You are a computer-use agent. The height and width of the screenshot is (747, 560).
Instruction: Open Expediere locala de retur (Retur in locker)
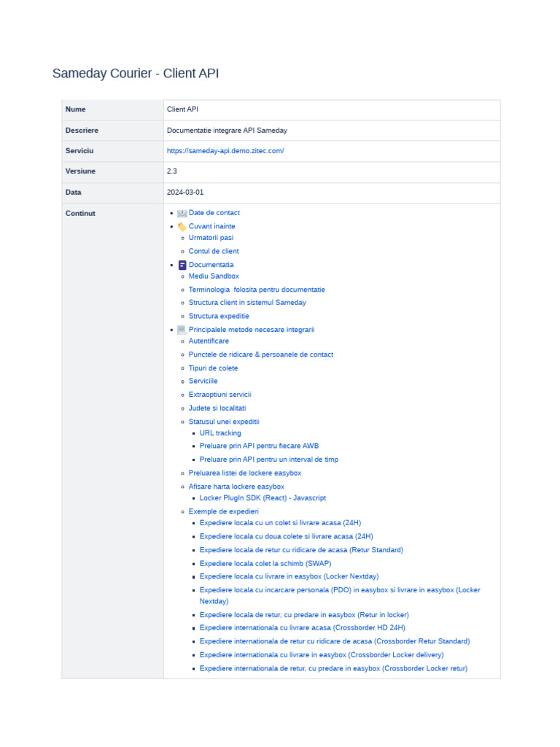[304, 615]
